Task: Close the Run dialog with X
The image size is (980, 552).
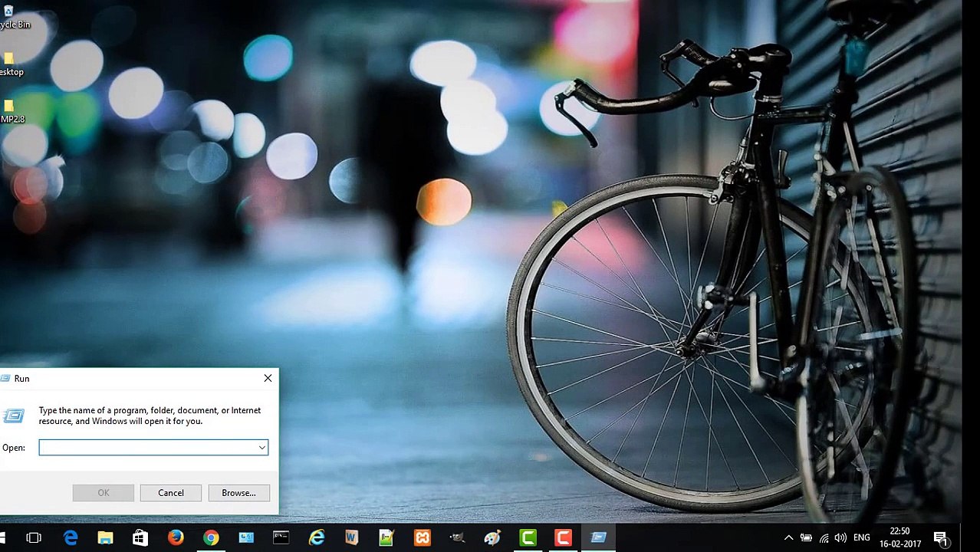Action: click(x=268, y=379)
